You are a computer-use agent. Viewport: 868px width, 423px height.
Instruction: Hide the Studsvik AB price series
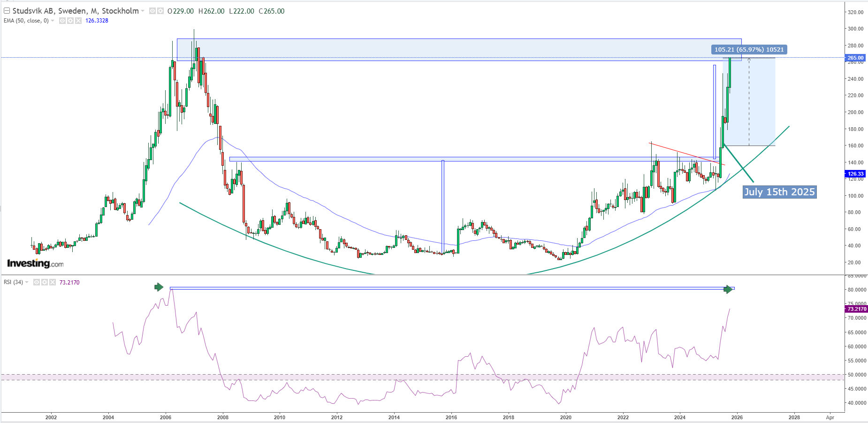[152, 11]
